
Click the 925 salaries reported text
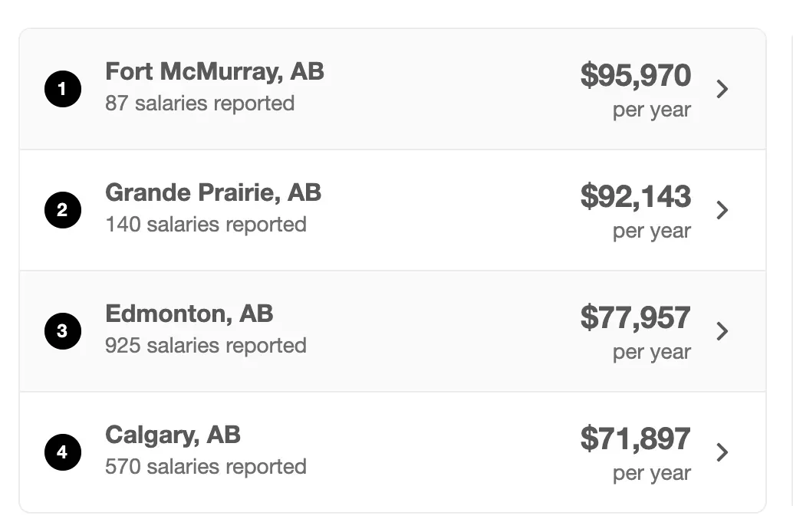pos(206,346)
